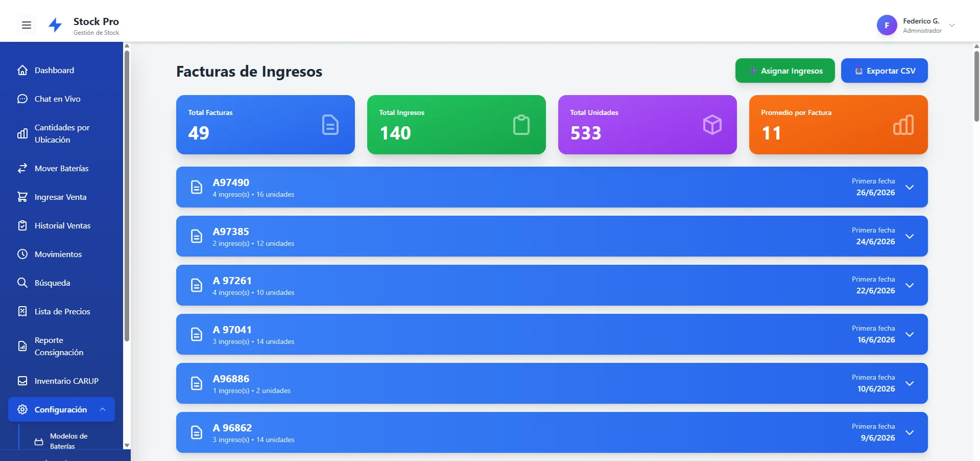Click the Federico G. avatar
This screenshot has height=461, width=980.
click(887, 25)
